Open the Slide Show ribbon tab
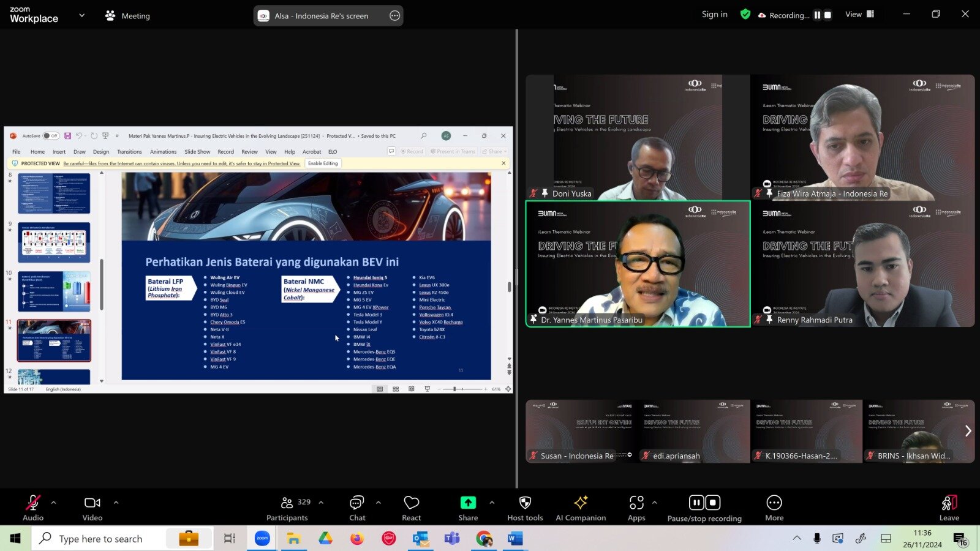 [x=197, y=152]
